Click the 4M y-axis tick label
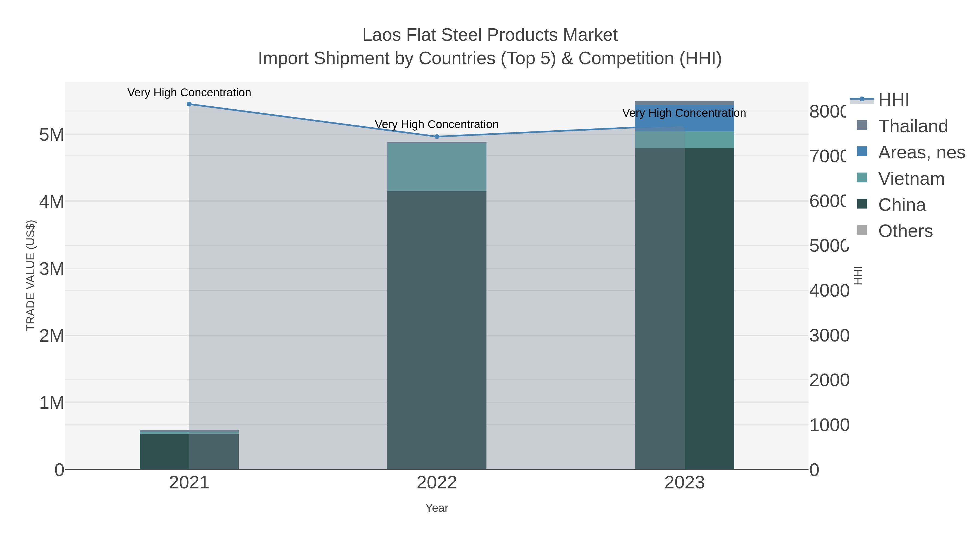 pyautogui.click(x=52, y=202)
